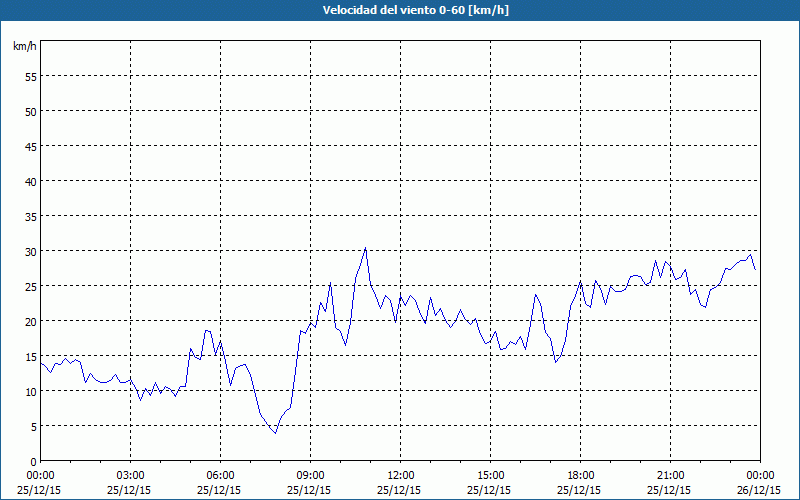Click the 00:00 time label above 25/12/15
This screenshot has height=500, width=800.
[x=40, y=476]
